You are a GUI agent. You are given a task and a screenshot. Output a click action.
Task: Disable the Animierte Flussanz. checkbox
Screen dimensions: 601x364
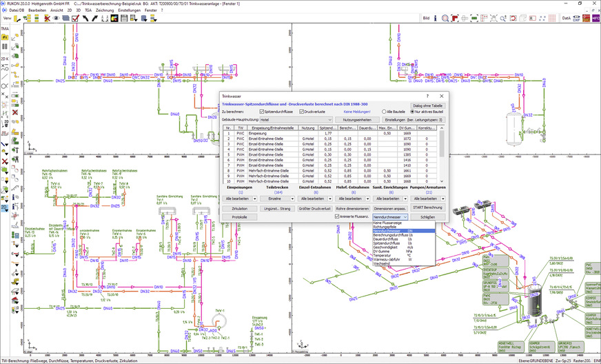pos(336,216)
